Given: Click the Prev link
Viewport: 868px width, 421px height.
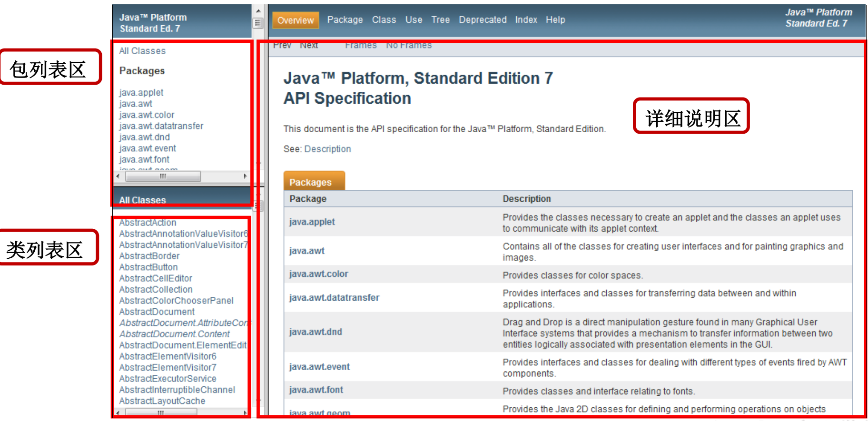Looking at the screenshot, I should (x=282, y=45).
